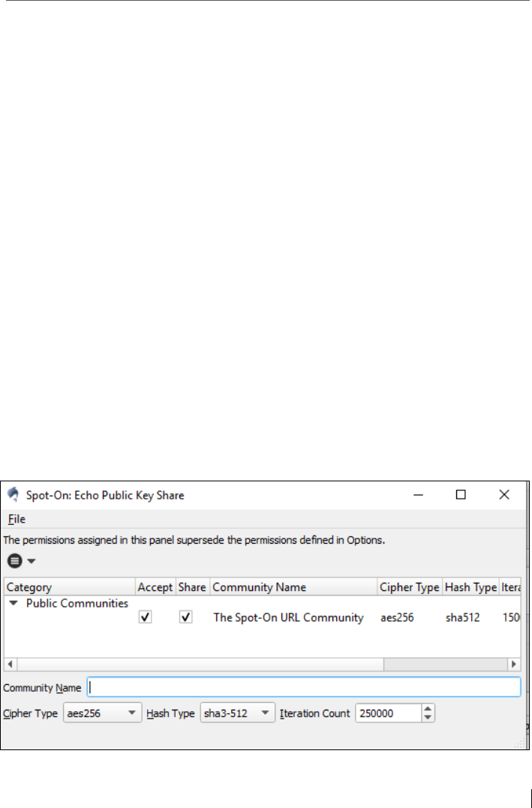
Task: Sort by the Community Name column header
Action: tap(293, 587)
